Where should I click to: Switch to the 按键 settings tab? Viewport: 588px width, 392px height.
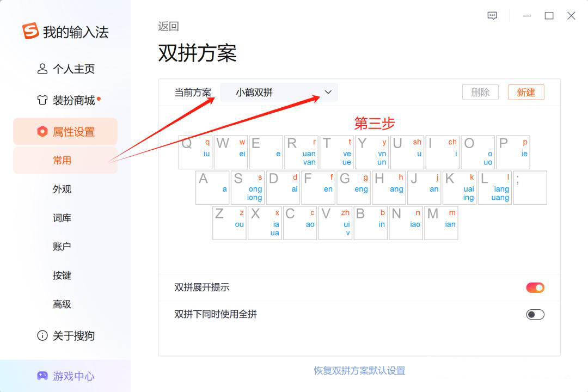click(62, 275)
